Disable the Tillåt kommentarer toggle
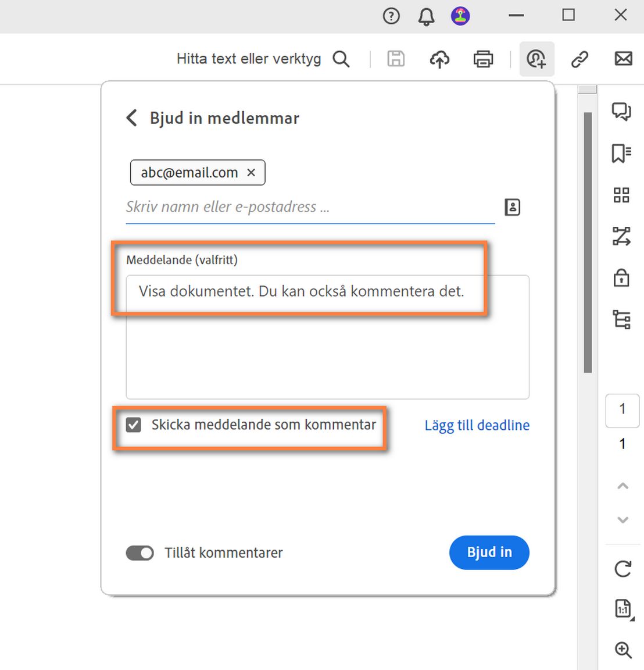The image size is (644, 670). 139,553
